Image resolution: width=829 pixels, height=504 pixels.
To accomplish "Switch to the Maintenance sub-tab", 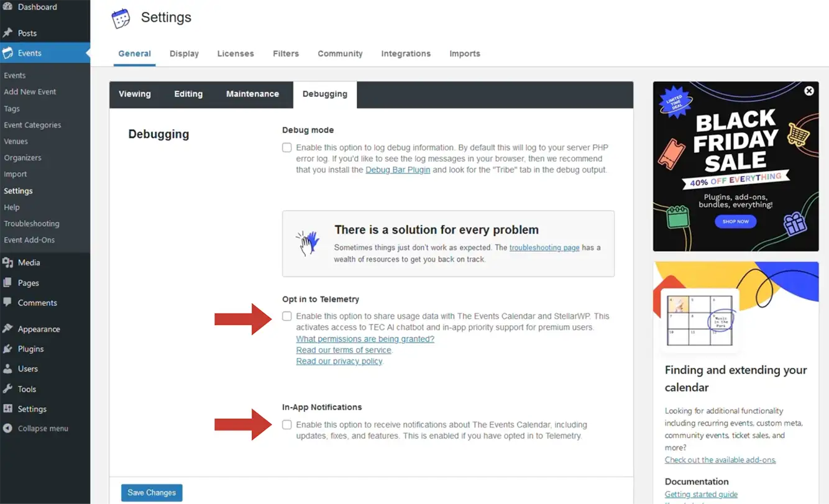I will 252,94.
